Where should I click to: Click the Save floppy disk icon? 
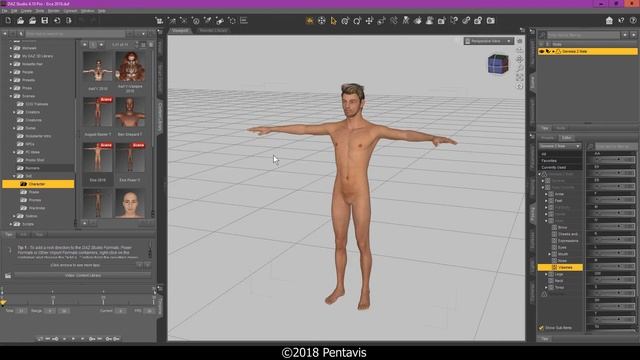[x=45, y=20]
